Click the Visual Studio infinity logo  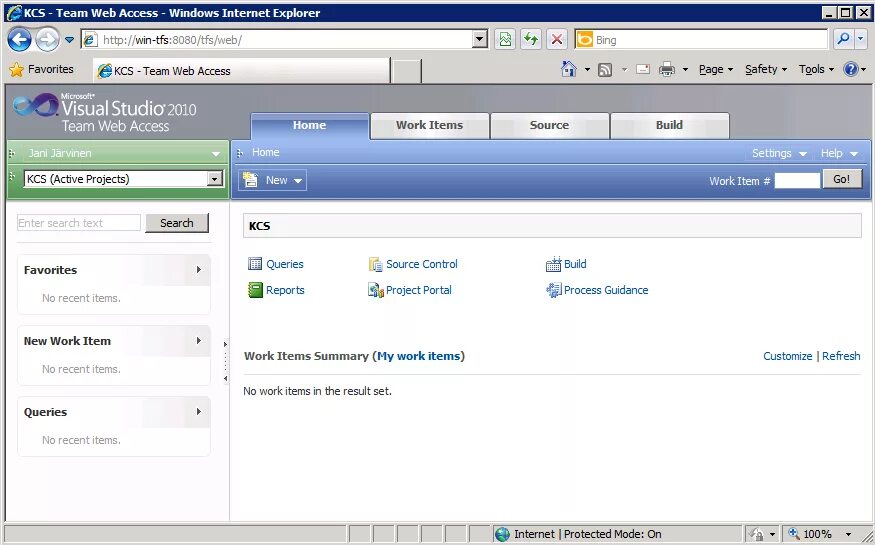[x=35, y=105]
